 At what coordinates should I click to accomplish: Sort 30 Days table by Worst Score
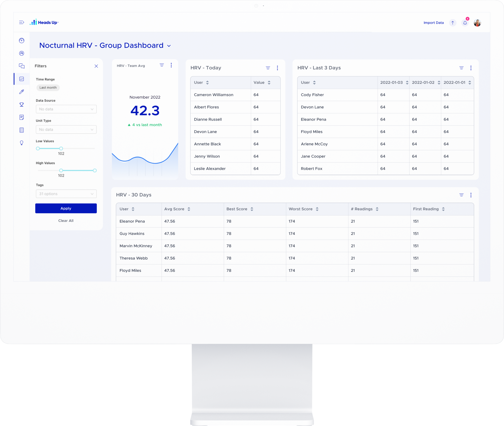point(317,209)
